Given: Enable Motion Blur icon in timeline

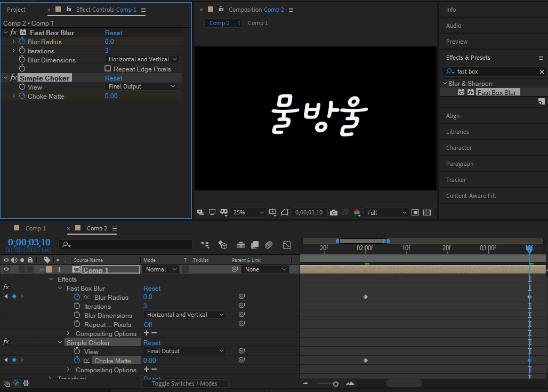Looking at the screenshot, I should 269,245.
